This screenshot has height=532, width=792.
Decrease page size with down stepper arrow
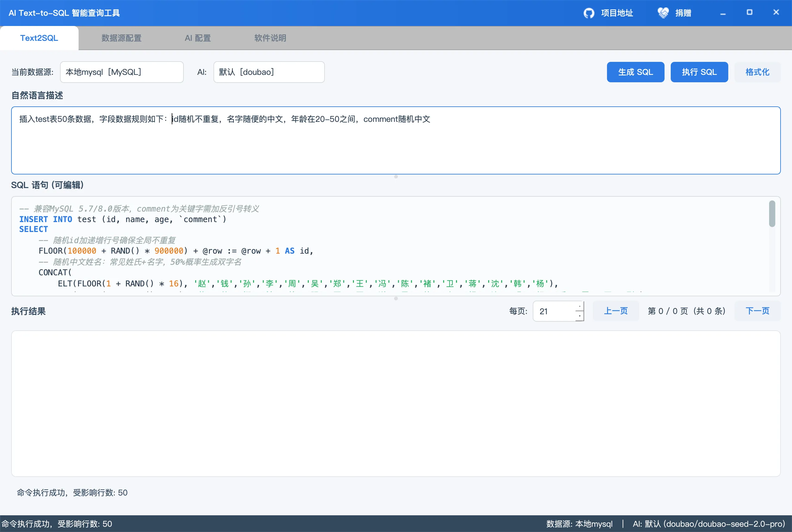pos(579,316)
